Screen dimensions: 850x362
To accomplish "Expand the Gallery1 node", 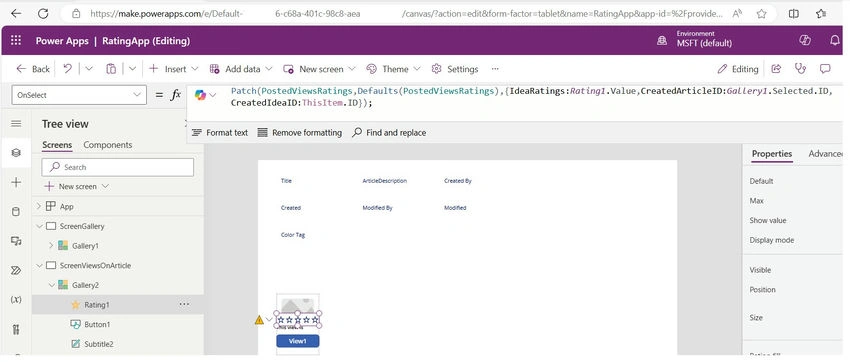I will coord(51,245).
